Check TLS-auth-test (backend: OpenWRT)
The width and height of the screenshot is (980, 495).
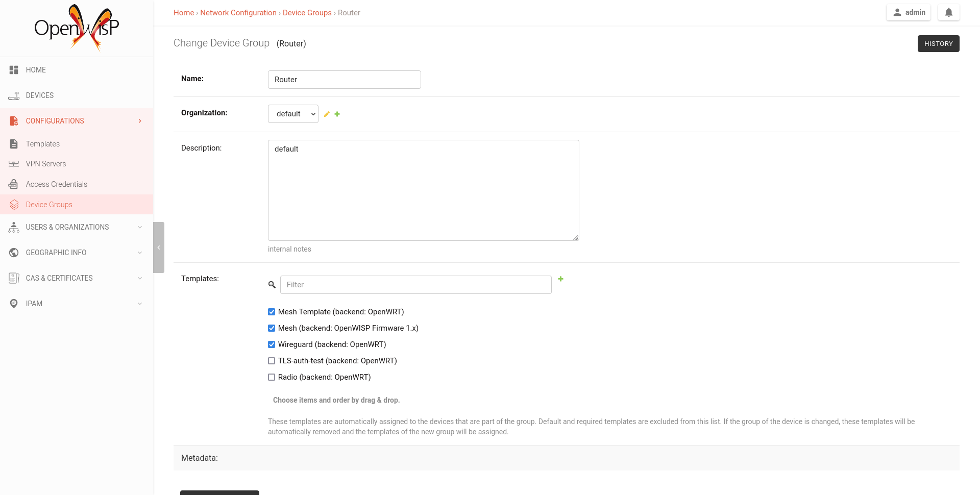pos(272,361)
